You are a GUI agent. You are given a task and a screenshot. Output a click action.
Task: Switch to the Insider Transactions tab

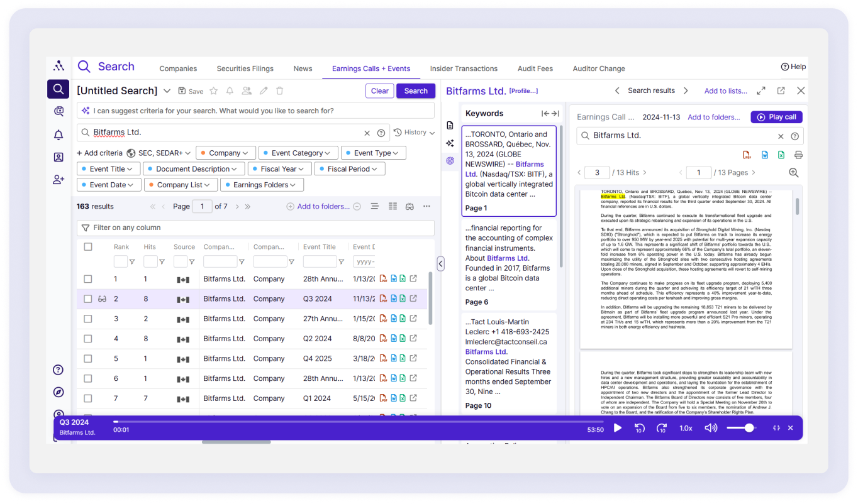pyautogui.click(x=464, y=68)
